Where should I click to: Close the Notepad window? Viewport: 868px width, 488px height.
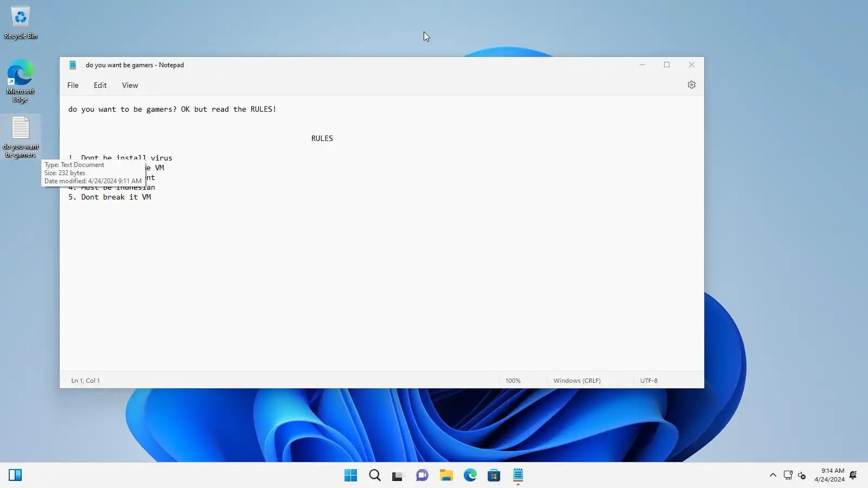pos(692,65)
